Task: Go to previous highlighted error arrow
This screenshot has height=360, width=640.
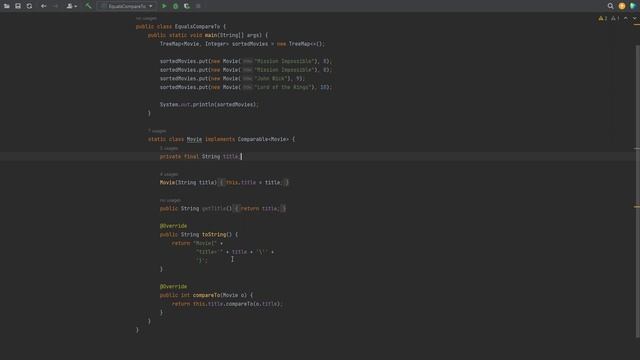Action: [x=626, y=18]
